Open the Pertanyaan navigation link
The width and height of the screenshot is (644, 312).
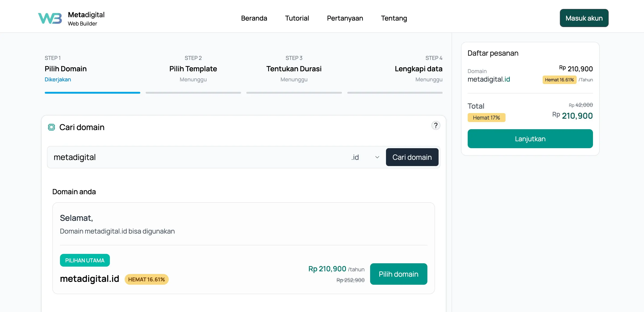point(345,18)
